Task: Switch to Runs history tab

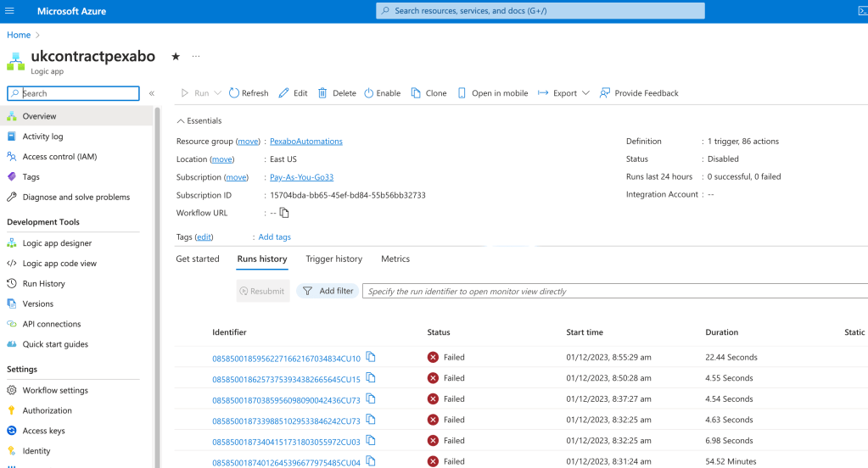Action: coord(262,259)
